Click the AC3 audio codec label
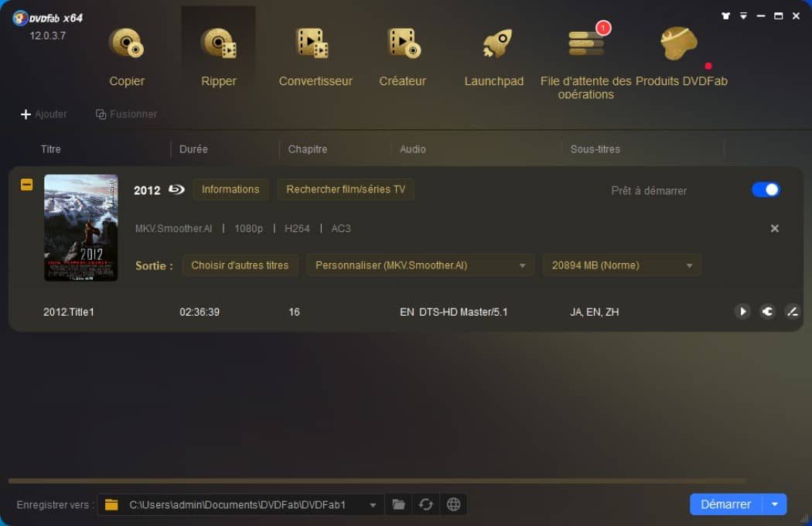The width and height of the screenshot is (812, 526). click(x=341, y=228)
